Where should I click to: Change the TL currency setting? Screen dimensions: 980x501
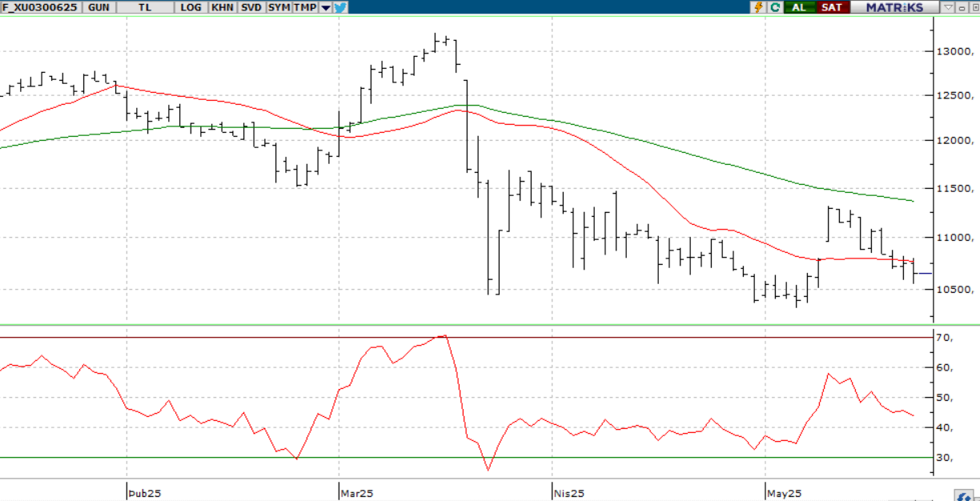click(x=145, y=7)
